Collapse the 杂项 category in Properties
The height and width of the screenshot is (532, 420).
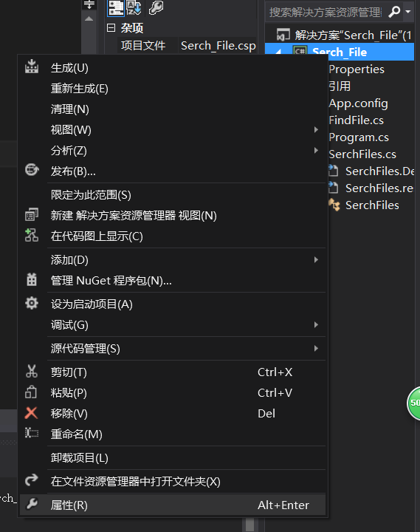coord(111,27)
